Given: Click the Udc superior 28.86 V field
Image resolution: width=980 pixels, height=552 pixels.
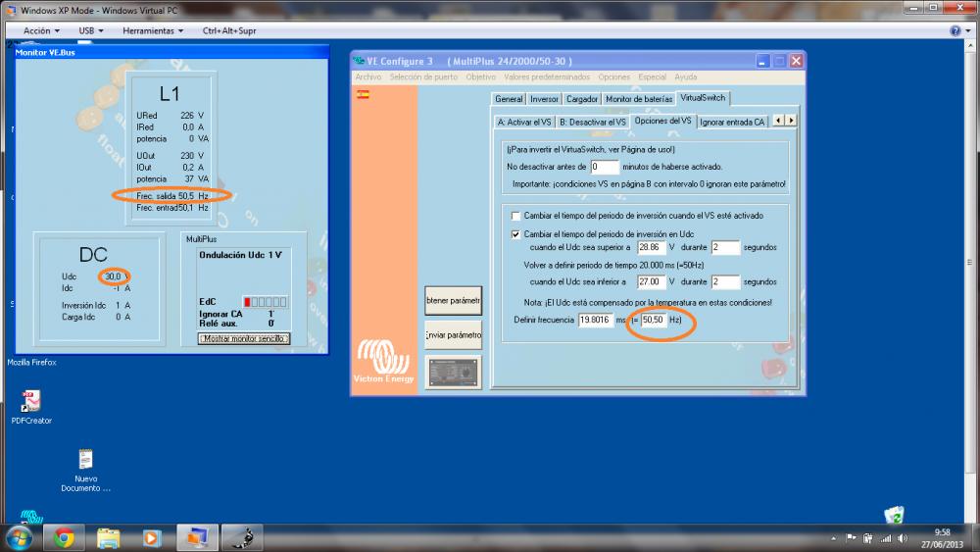Looking at the screenshot, I should coord(652,247).
